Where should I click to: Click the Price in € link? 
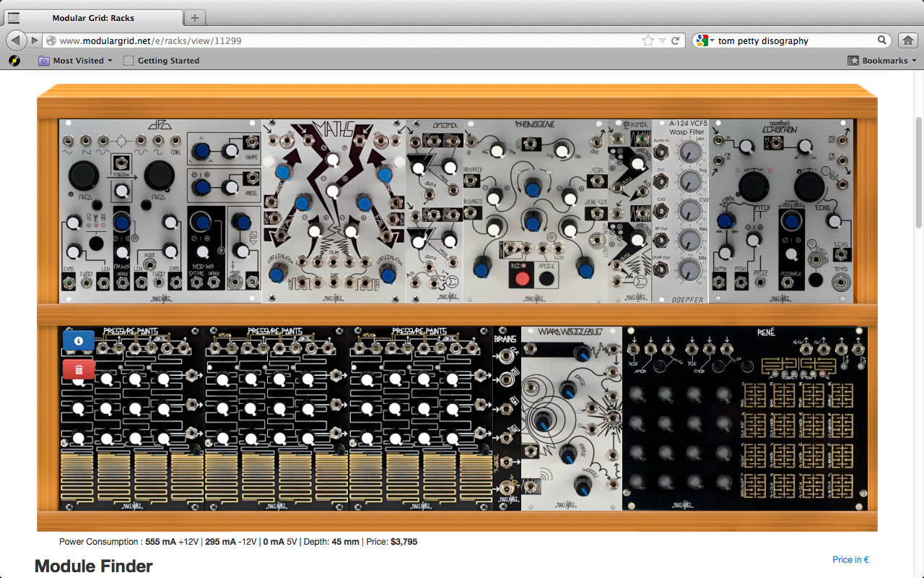click(850, 559)
